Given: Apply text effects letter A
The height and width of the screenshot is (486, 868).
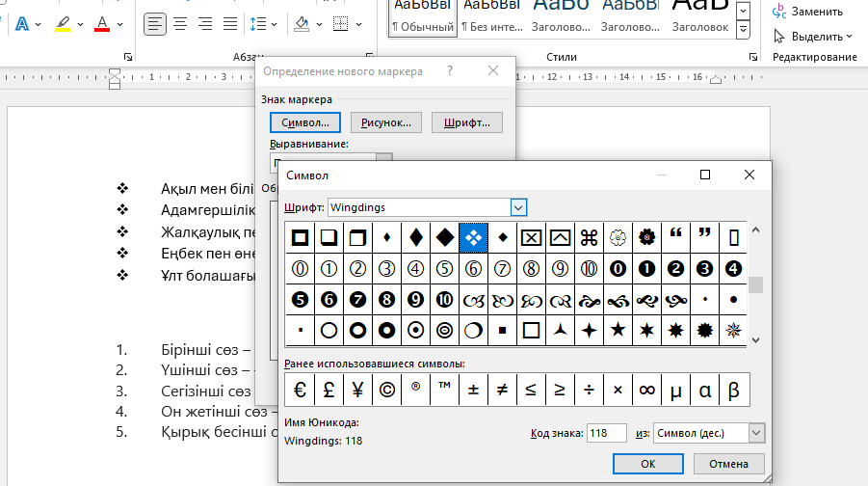Looking at the screenshot, I should click(22, 24).
